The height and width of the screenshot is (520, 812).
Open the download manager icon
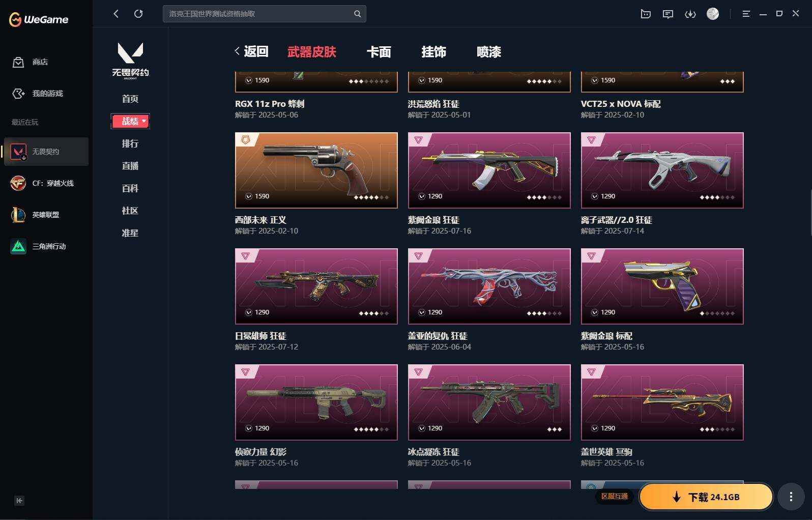point(690,14)
